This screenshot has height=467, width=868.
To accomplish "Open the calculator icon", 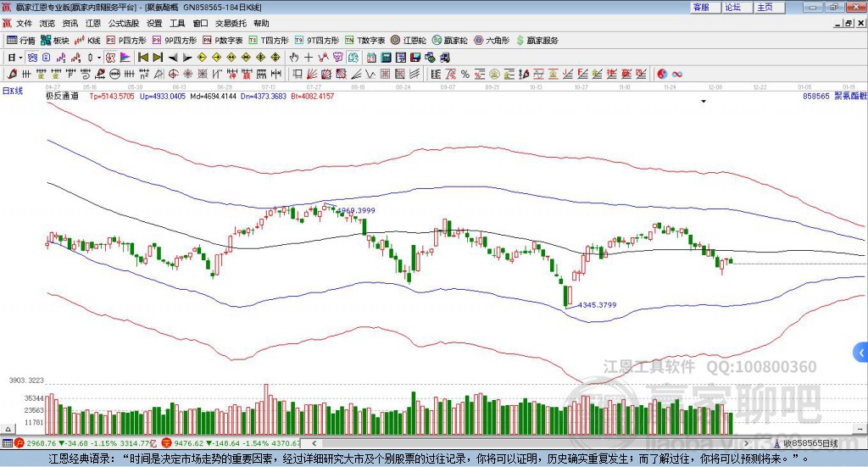I will click(x=386, y=58).
